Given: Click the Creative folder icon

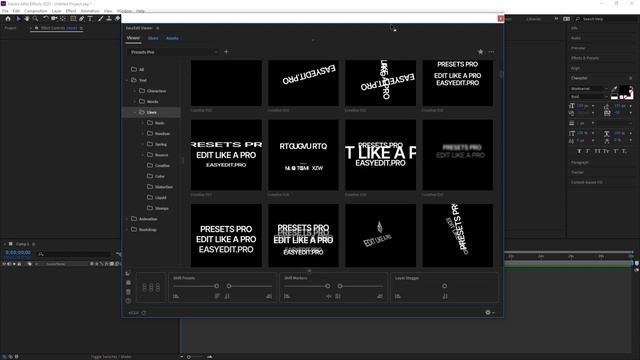Looking at the screenshot, I should [x=150, y=165].
